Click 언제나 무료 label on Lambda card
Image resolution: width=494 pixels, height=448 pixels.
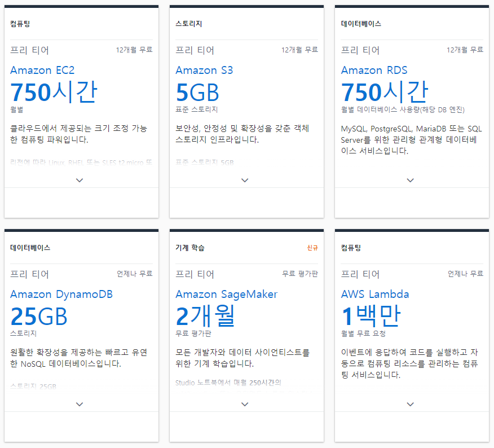465,274
